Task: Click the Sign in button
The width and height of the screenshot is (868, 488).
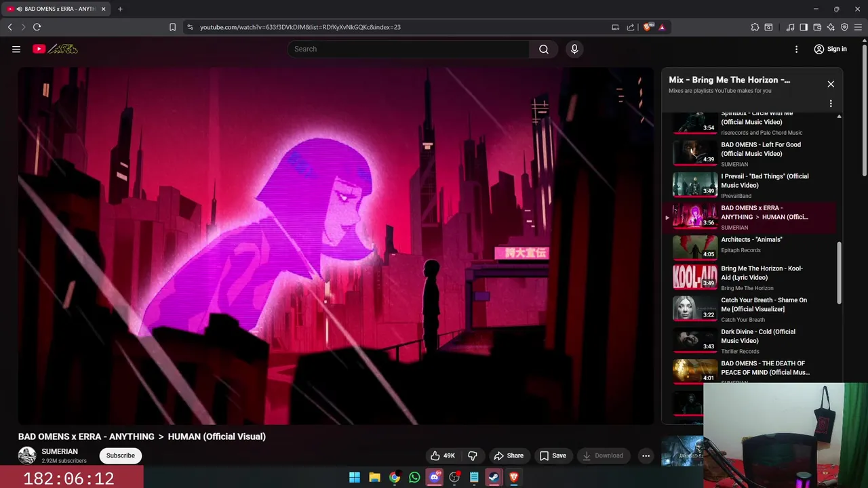Action: 831,49
